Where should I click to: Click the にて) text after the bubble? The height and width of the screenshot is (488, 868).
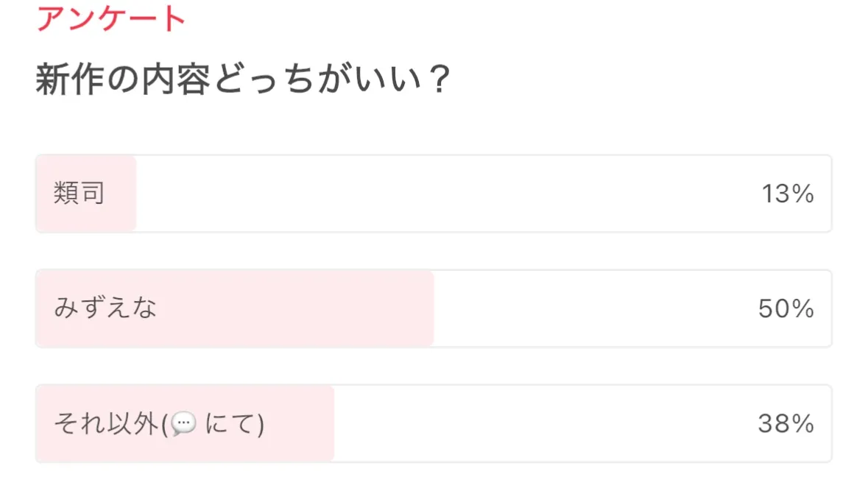(234, 424)
